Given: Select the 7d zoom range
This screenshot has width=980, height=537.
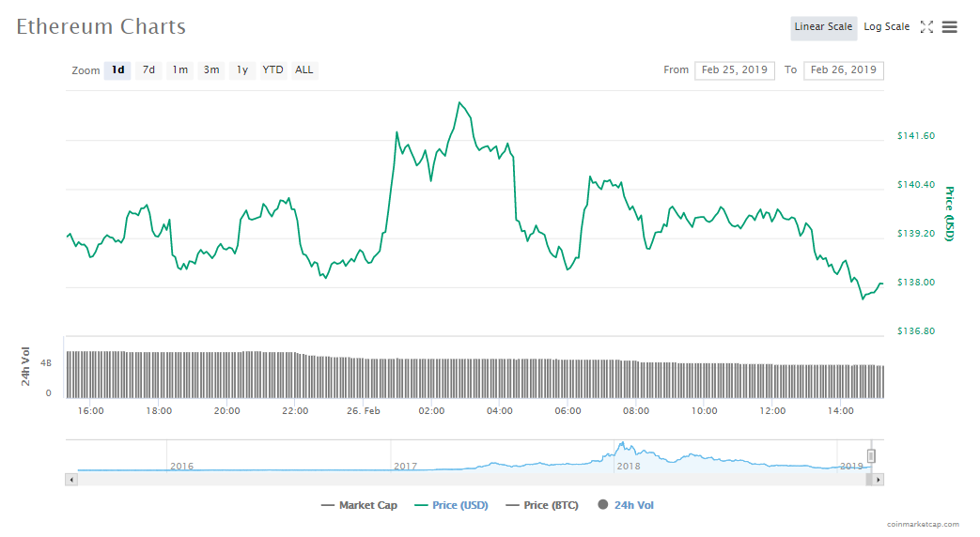Looking at the screenshot, I should (148, 70).
